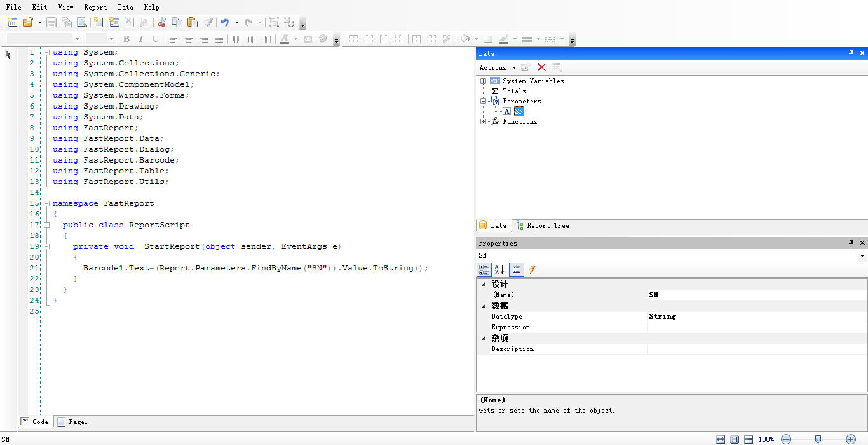This screenshot has height=445, width=868.
Task: Click the zoom slider handle
Action: pos(818,439)
